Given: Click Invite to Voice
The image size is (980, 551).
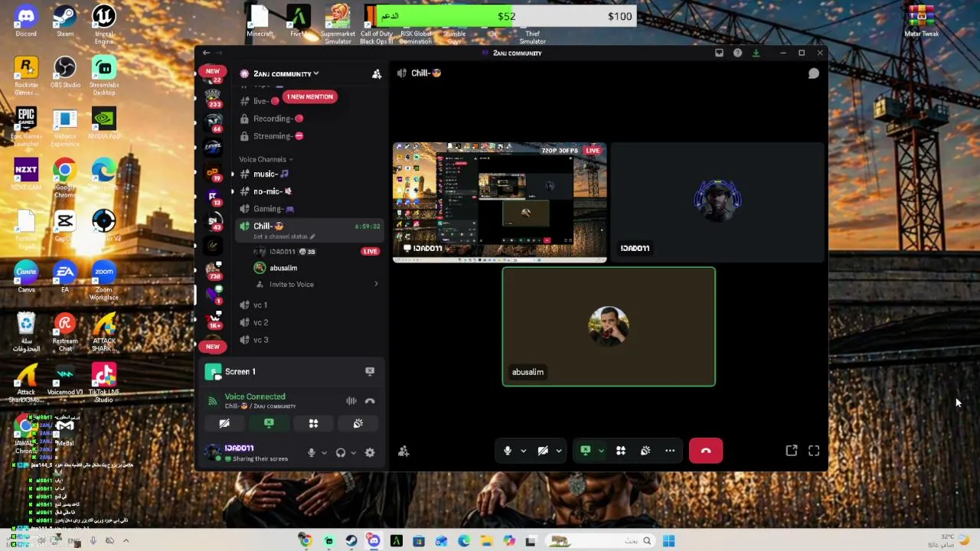Looking at the screenshot, I should point(291,285).
